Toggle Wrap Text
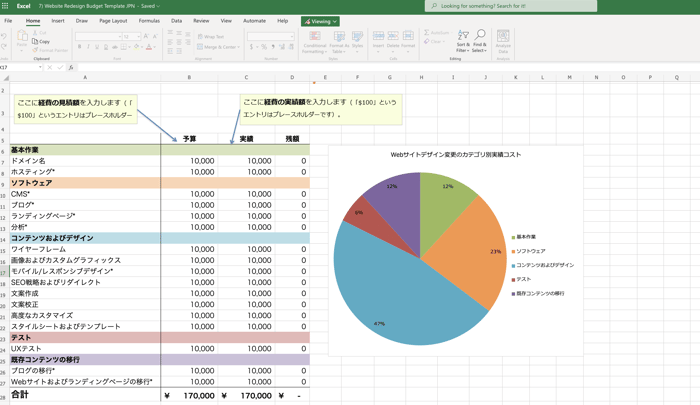700x405 pixels. [x=211, y=37]
